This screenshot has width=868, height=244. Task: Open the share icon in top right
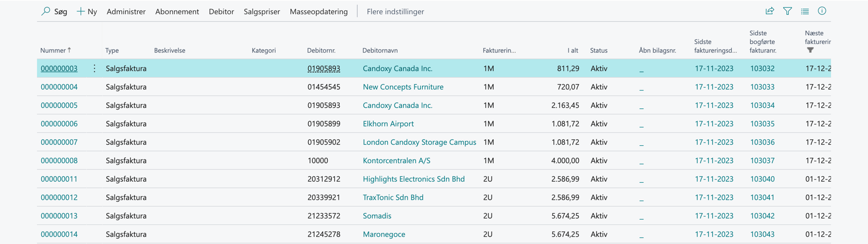coord(769,11)
